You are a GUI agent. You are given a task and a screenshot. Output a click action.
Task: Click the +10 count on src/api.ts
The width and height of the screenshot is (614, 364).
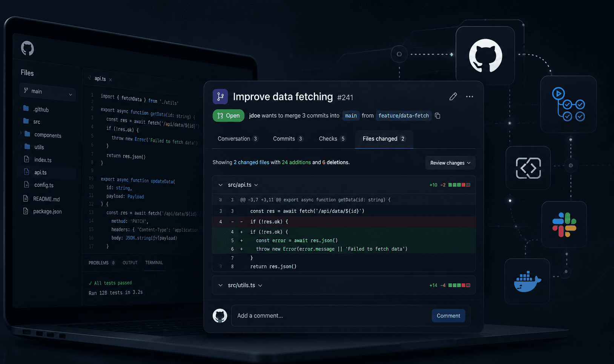(433, 185)
